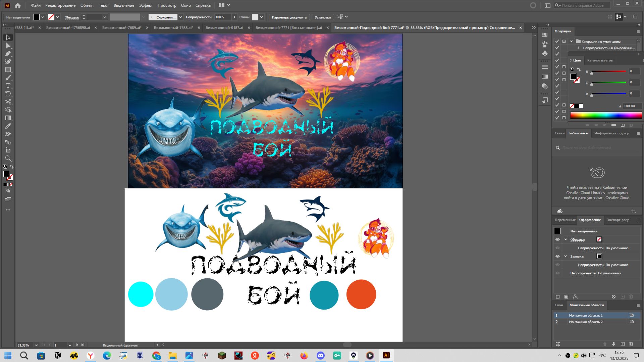644x362 pixels.
Task: Toggle visibility of Обводка in Appearance panel
Action: (557, 240)
